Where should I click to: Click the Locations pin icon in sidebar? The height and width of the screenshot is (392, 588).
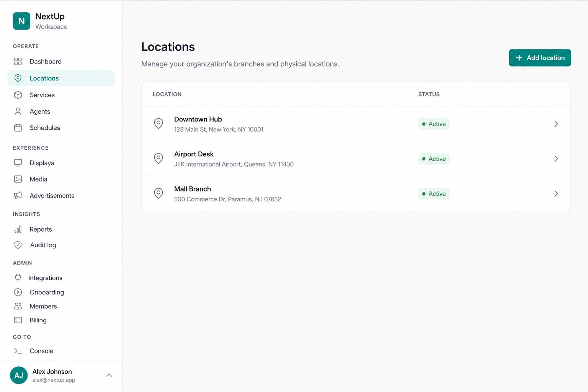[x=18, y=78]
